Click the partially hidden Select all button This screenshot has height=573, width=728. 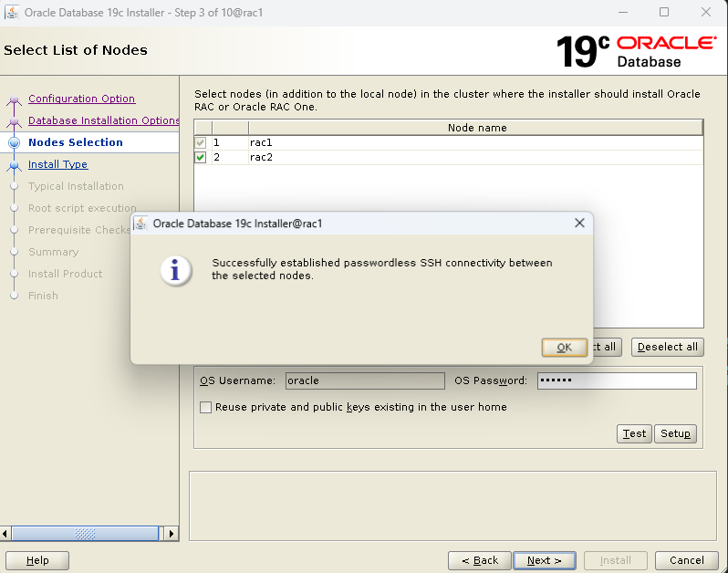[608, 347]
